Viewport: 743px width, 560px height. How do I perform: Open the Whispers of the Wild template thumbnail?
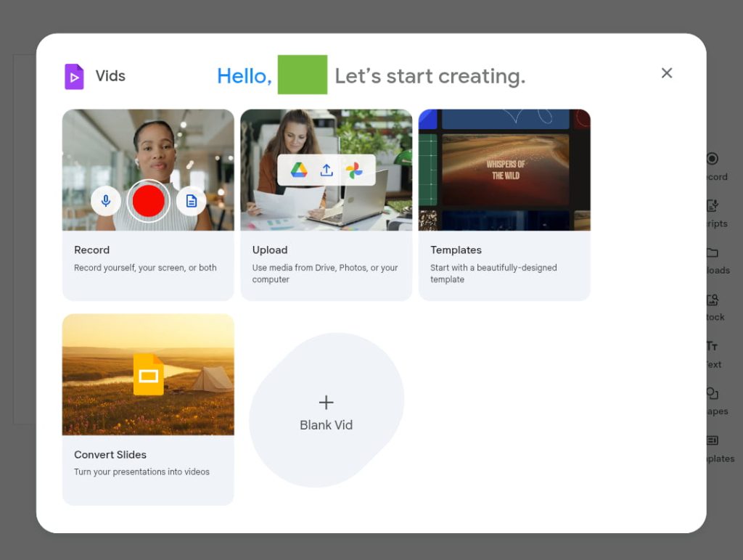(506, 170)
